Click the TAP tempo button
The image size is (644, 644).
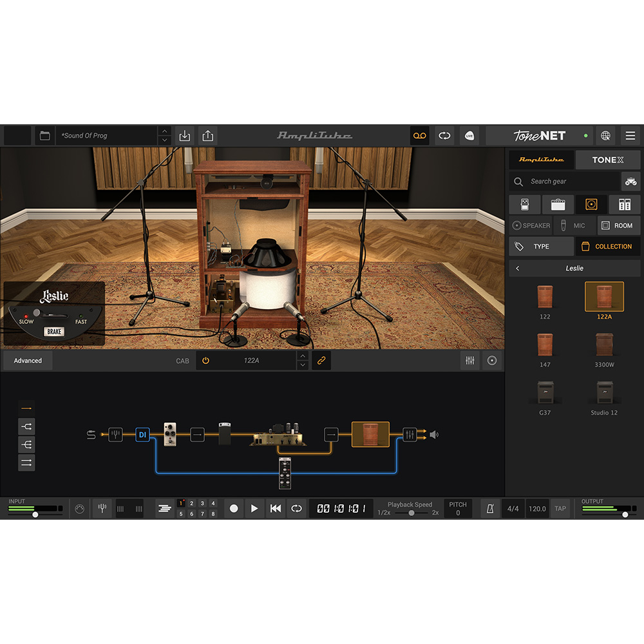click(560, 509)
